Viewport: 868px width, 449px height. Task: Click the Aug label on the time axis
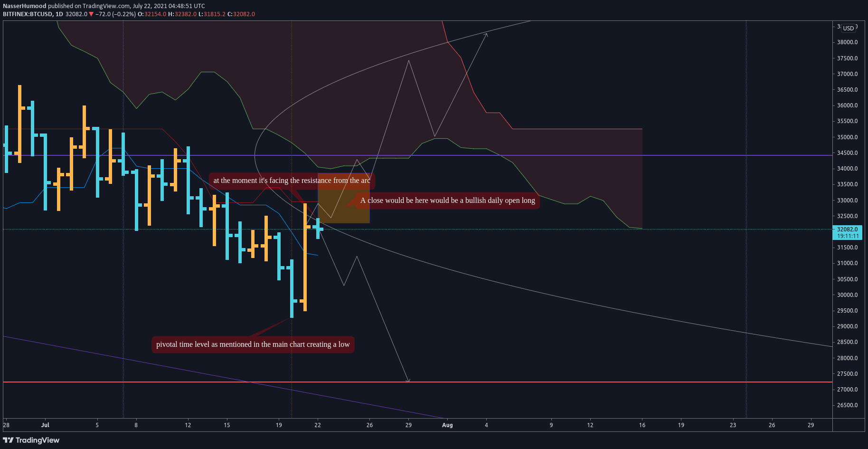pos(447,425)
